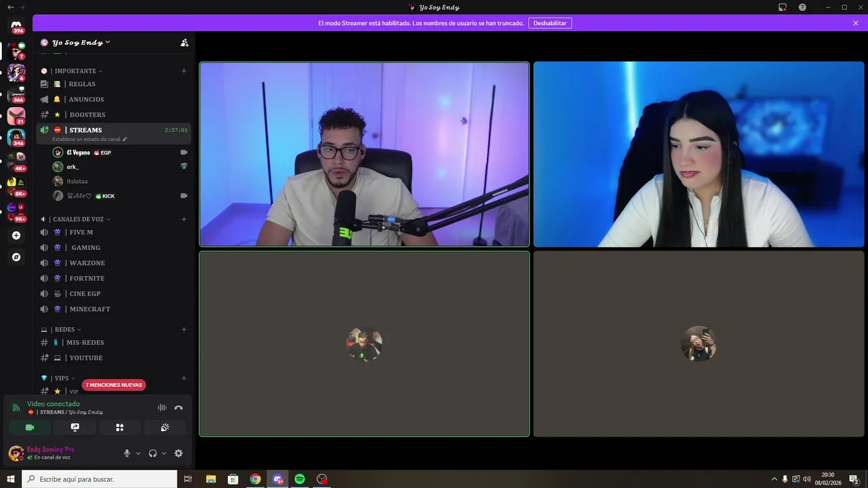Join the FIVE M voice channel

pyautogui.click(x=113, y=232)
